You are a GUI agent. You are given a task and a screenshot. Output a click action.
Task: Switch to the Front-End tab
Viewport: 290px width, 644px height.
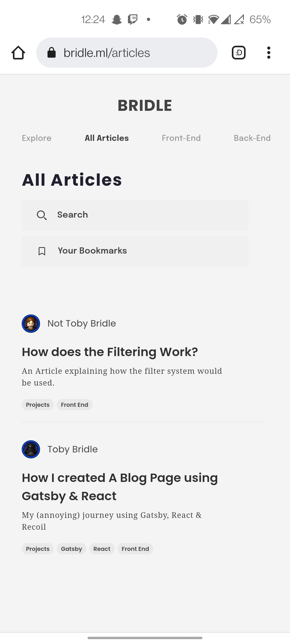181,138
